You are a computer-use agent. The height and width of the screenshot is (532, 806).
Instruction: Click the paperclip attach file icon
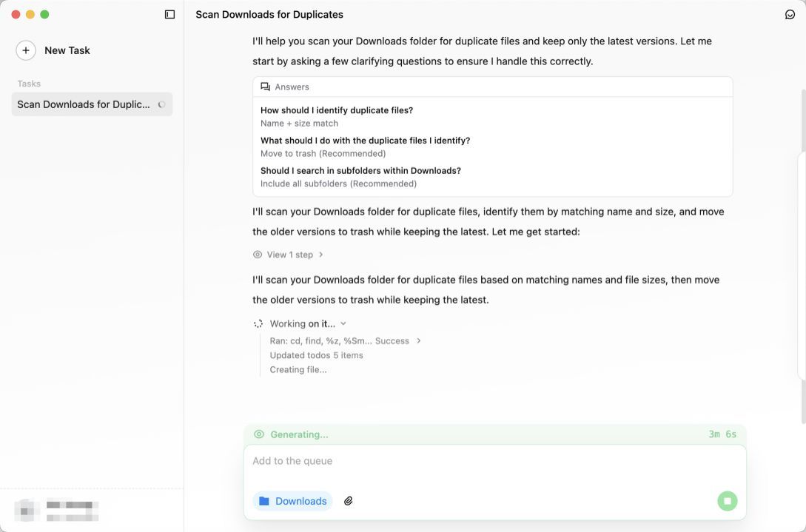(349, 501)
